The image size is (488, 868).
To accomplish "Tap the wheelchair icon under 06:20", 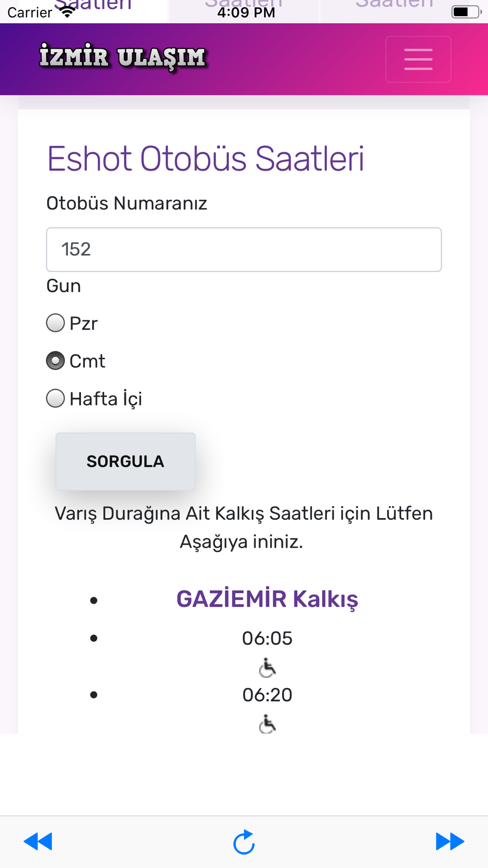I will [x=267, y=724].
